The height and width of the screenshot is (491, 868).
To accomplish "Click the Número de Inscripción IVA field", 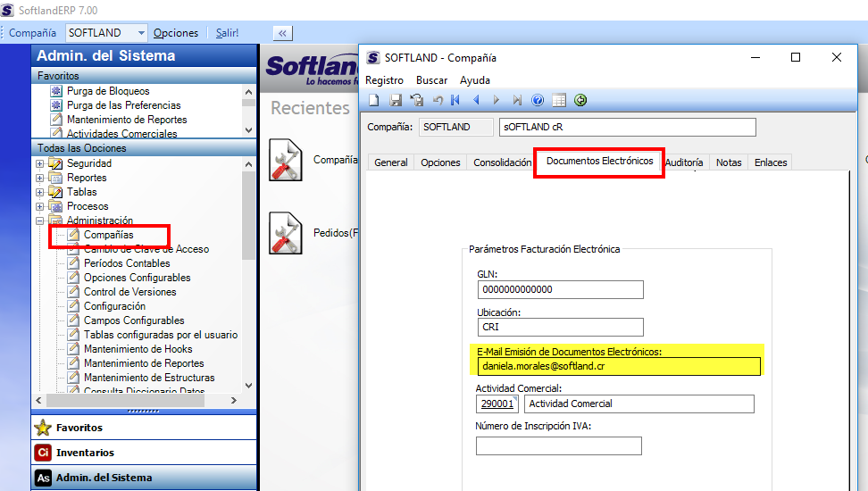I will coord(558,446).
